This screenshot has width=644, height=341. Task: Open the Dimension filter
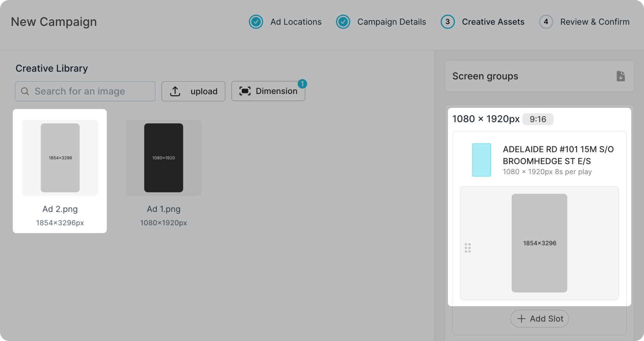pos(268,91)
